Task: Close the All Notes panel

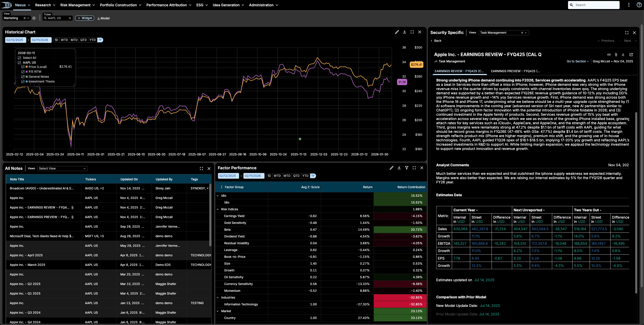Action: pos(209,169)
